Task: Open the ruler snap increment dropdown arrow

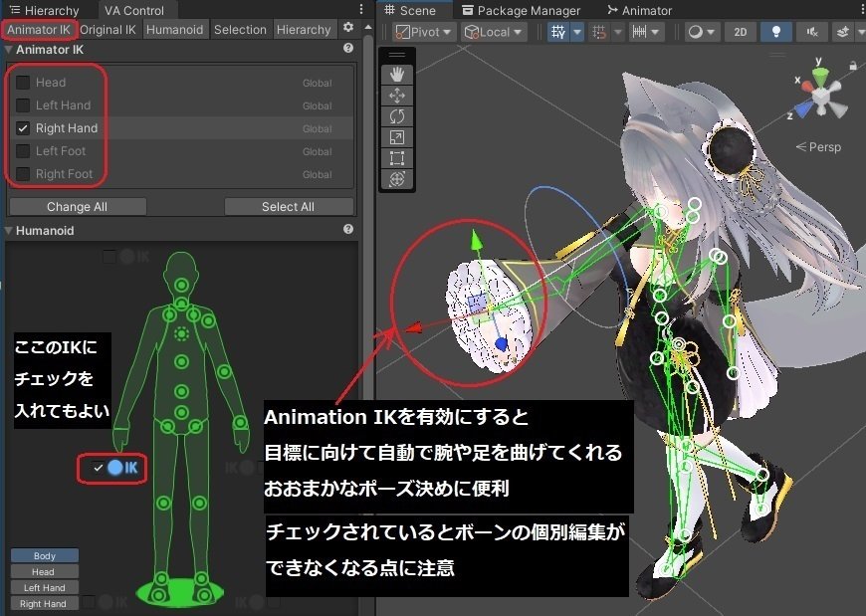Action: pyautogui.click(x=655, y=32)
